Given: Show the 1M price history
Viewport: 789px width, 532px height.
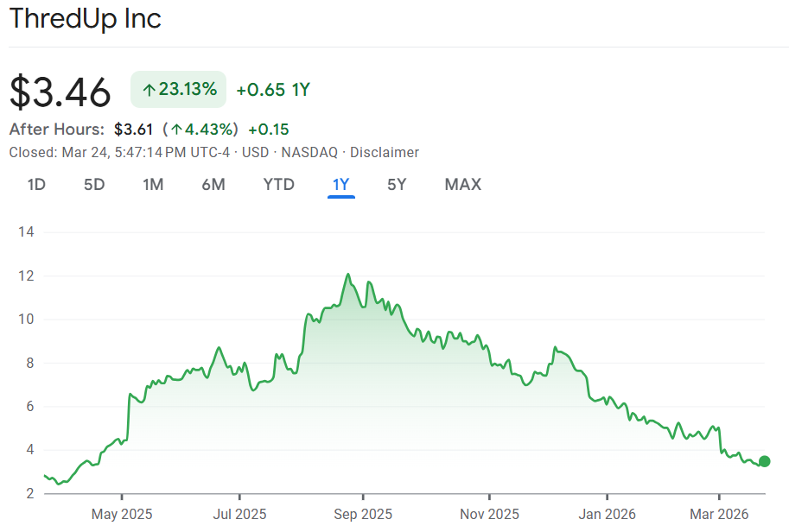Looking at the screenshot, I should (x=153, y=184).
